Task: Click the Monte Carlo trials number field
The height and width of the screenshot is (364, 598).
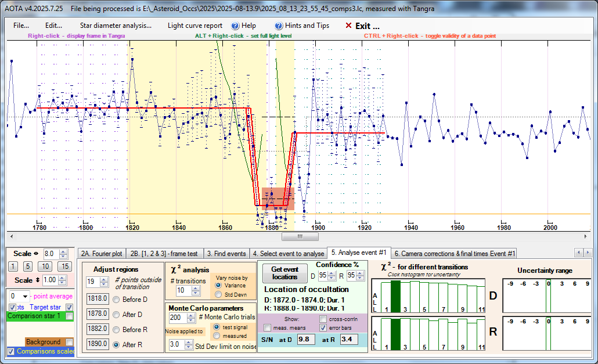Action: click(176, 318)
